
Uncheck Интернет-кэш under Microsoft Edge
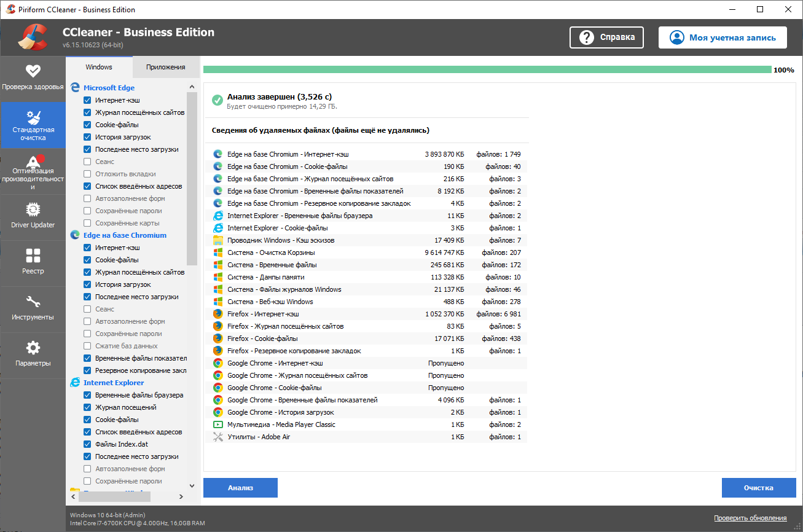point(87,100)
